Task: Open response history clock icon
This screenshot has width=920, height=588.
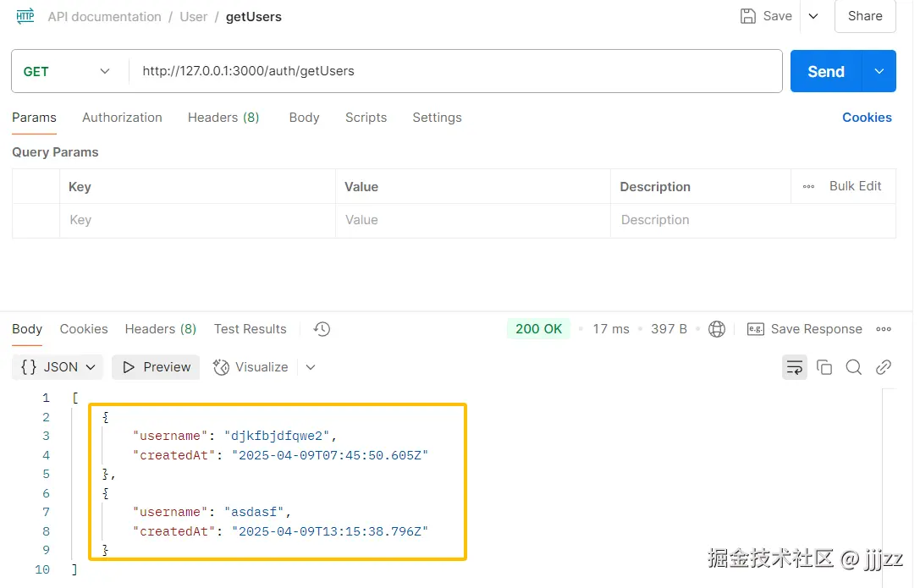Action: 322,329
